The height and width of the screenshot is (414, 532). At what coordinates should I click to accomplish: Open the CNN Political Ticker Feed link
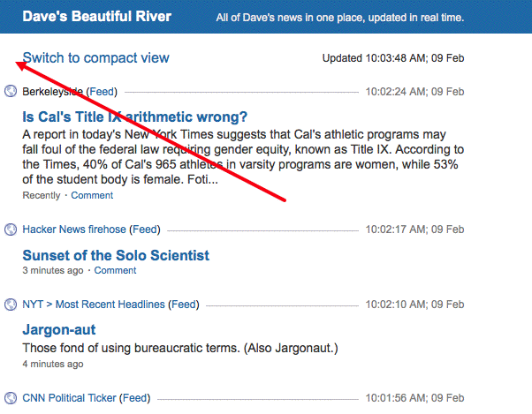[x=135, y=398]
